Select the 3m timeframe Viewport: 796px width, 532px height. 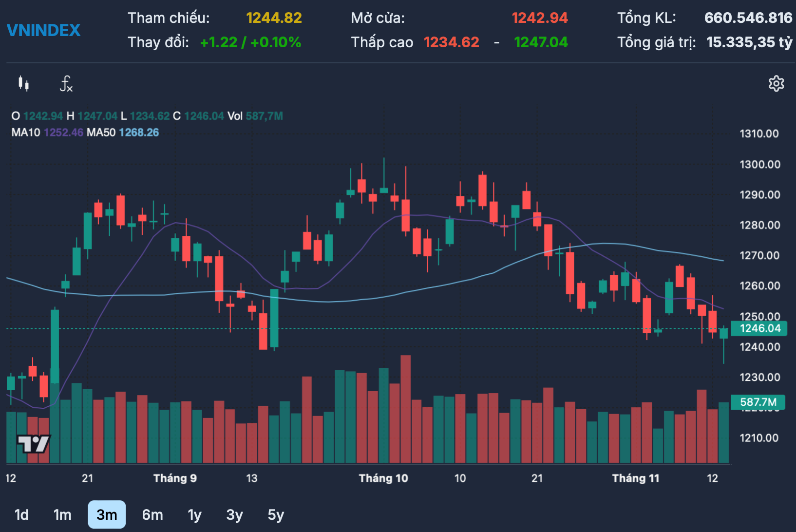click(107, 514)
